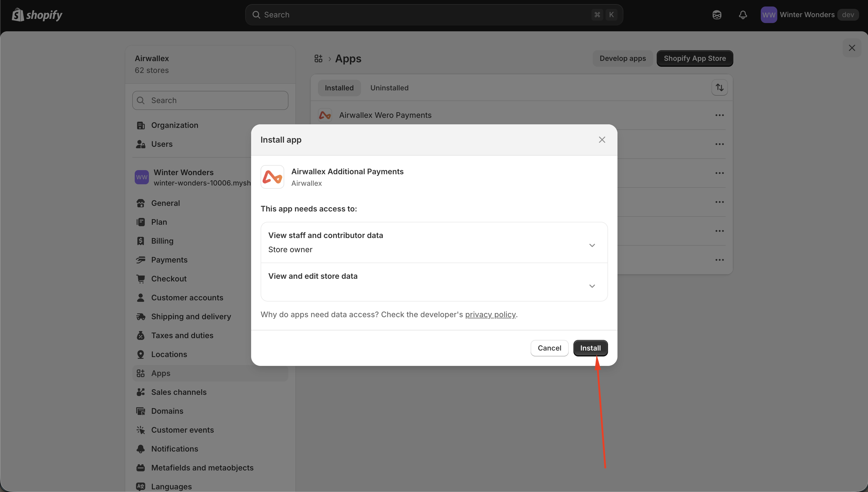The image size is (868, 492).
Task: Click the Cancel button
Action: point(549,348)
